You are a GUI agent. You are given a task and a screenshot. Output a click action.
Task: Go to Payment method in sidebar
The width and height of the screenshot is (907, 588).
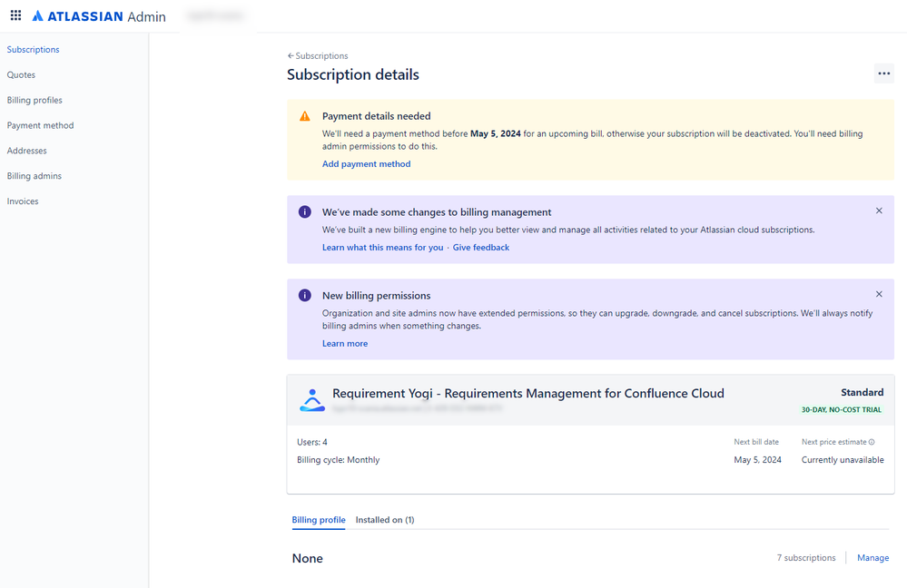coord(40,125)
